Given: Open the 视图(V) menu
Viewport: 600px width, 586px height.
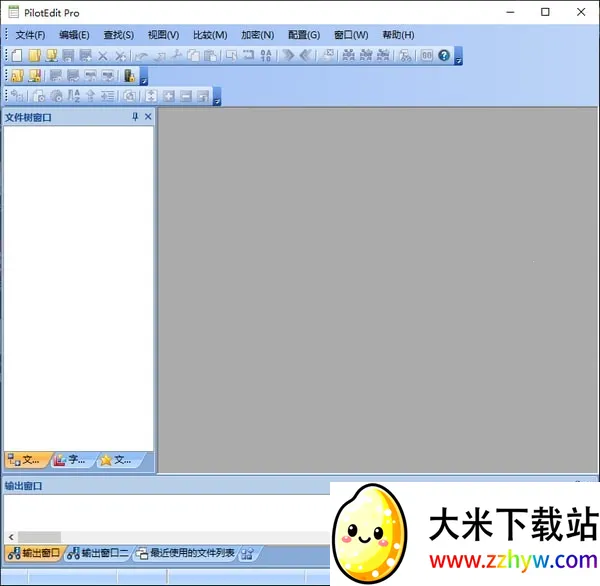Looking at the screenshot, I should coord(163,35).
